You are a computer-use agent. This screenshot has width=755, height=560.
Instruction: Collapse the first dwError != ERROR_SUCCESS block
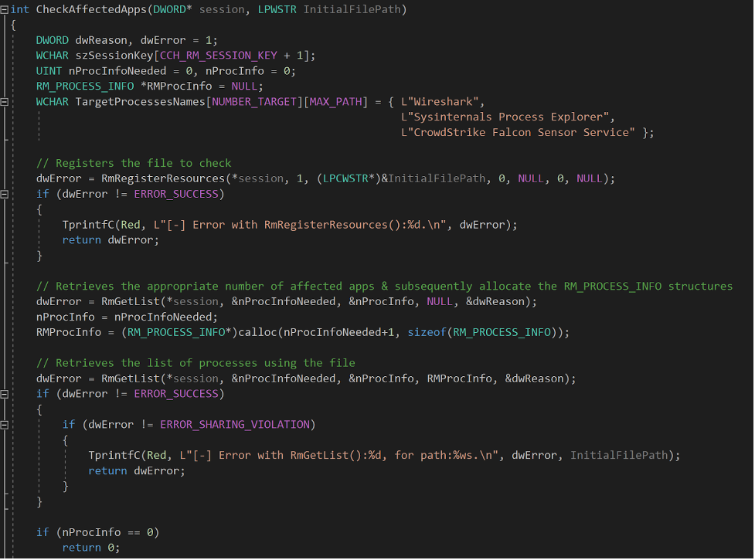(5, 194)
